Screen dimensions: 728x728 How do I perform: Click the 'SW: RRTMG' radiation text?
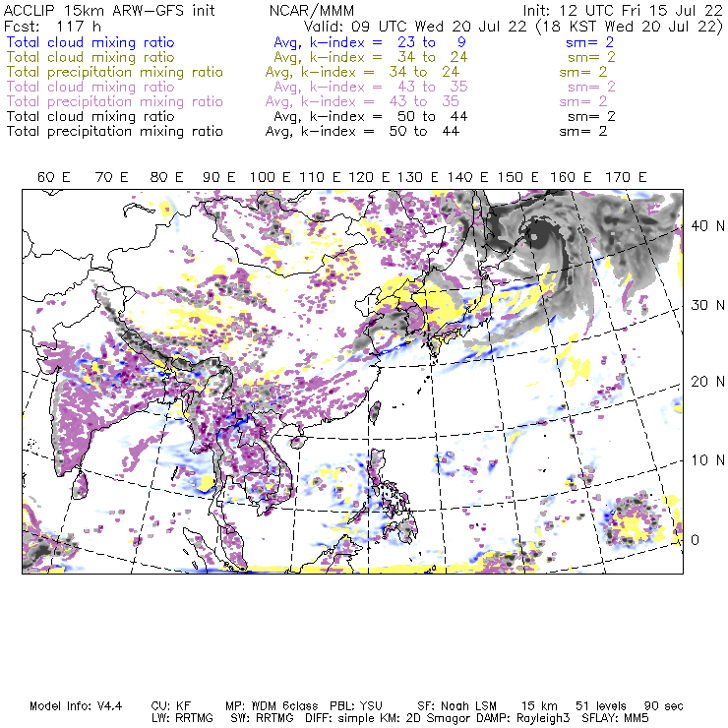click(x=263, y=718)
